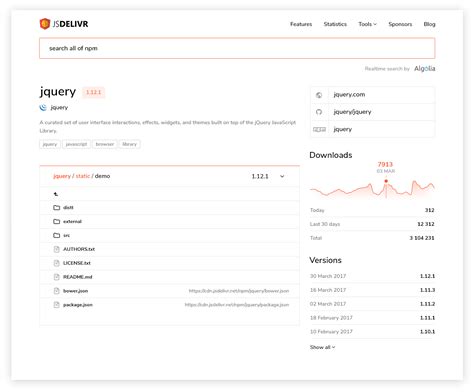Open the bower.json file
This screenshot has height=392, width=474.
click(x=75, y=291)
